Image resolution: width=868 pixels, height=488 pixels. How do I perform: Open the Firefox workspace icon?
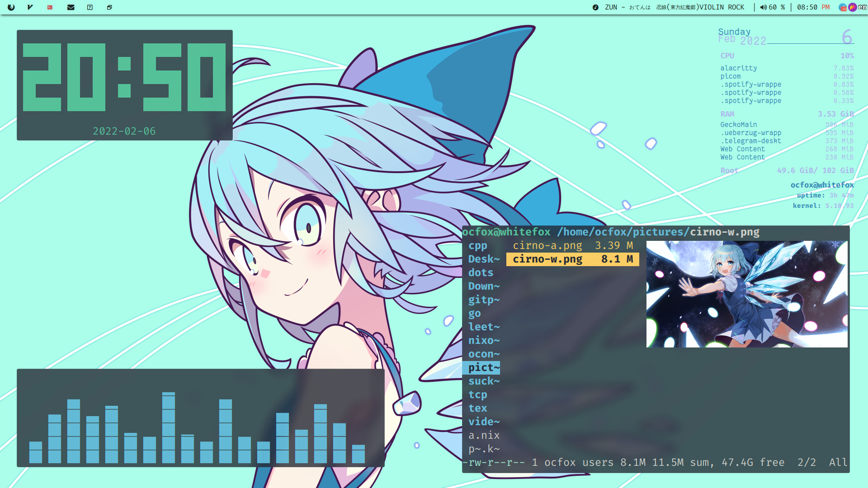[11, 7]
